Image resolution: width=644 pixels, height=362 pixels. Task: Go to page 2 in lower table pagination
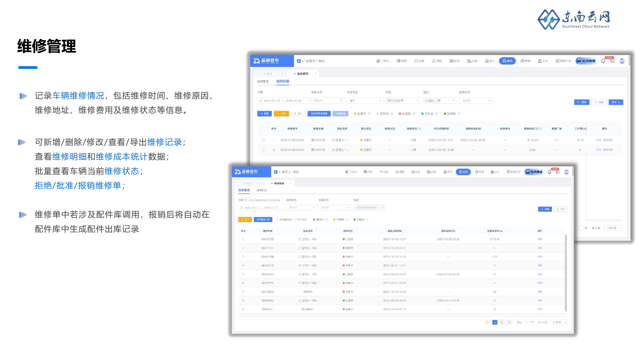[502, 322]
